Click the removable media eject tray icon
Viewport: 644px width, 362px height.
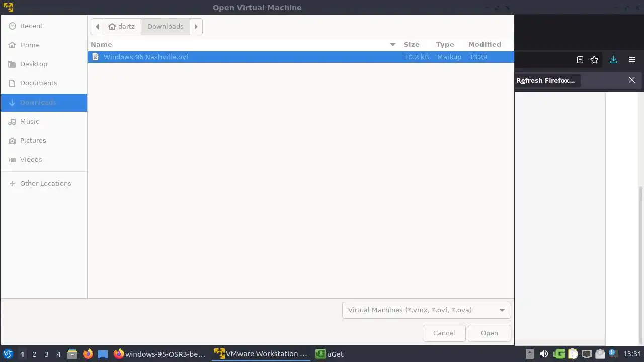point(529,354)
